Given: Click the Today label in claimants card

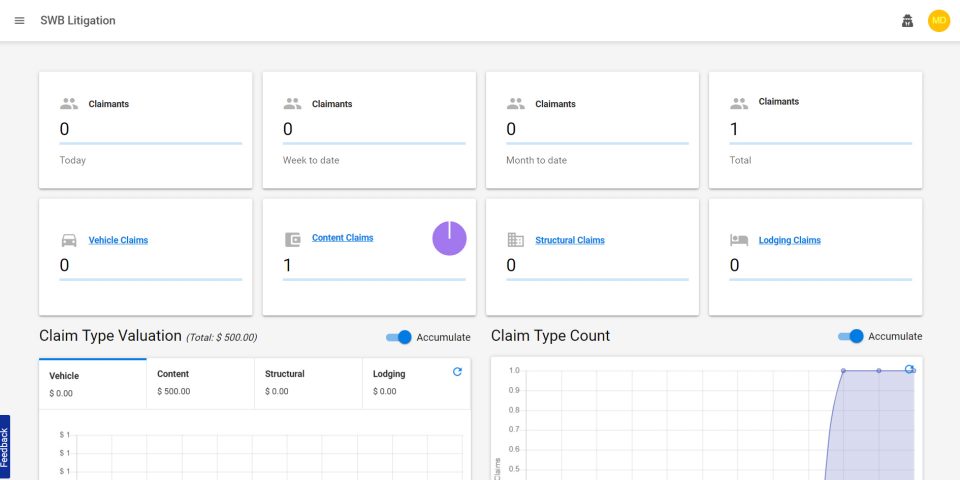Looking at the screenshot, I should coord(72,160).
